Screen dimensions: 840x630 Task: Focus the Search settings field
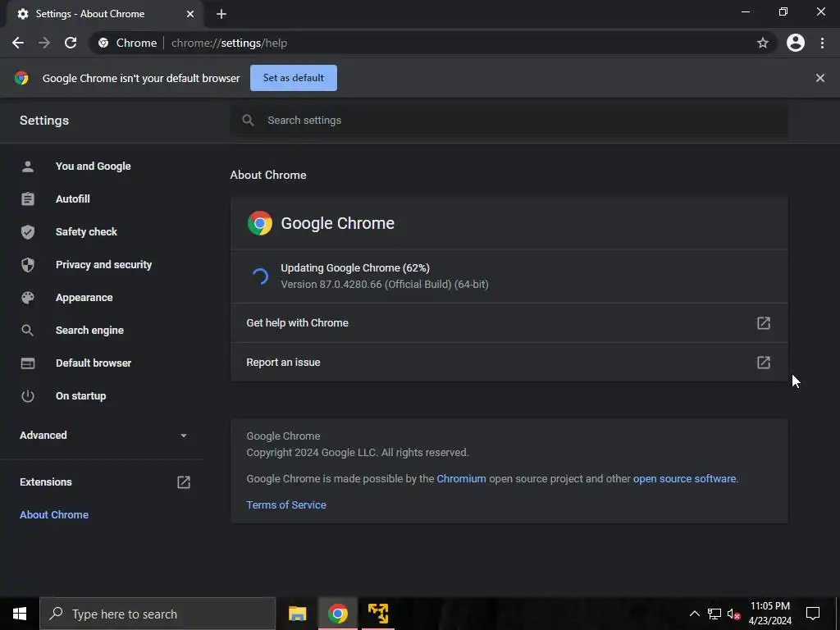pos(509,120)
